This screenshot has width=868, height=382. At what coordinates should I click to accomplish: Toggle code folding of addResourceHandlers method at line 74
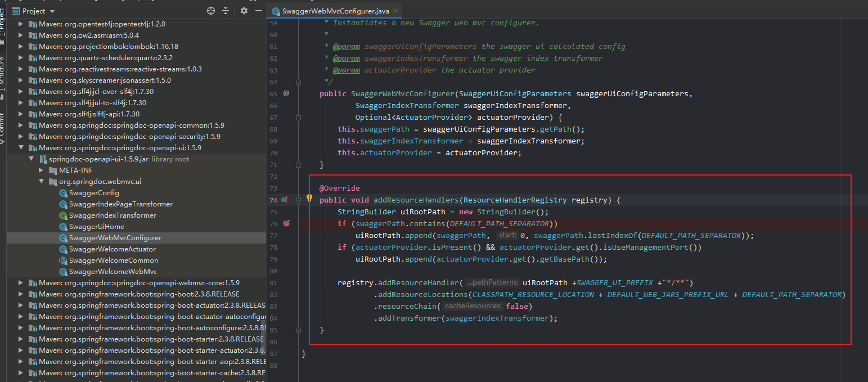click(x=299, y=200)
